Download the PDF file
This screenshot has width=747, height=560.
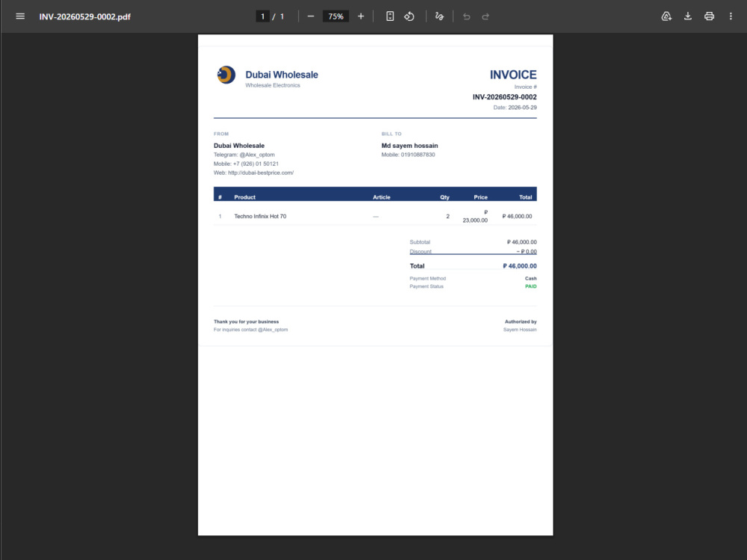click(688, 16)
